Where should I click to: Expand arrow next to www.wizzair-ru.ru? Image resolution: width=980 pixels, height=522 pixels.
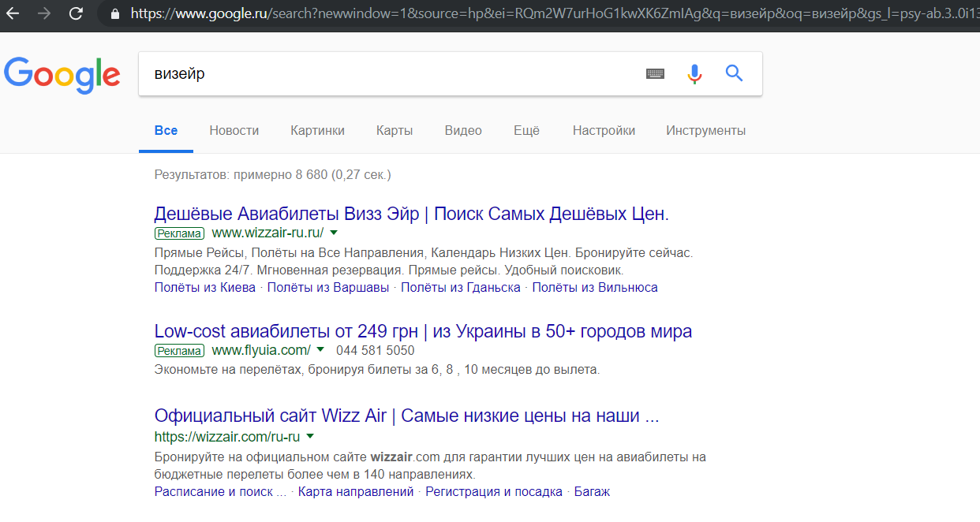(x=334, y=233)
